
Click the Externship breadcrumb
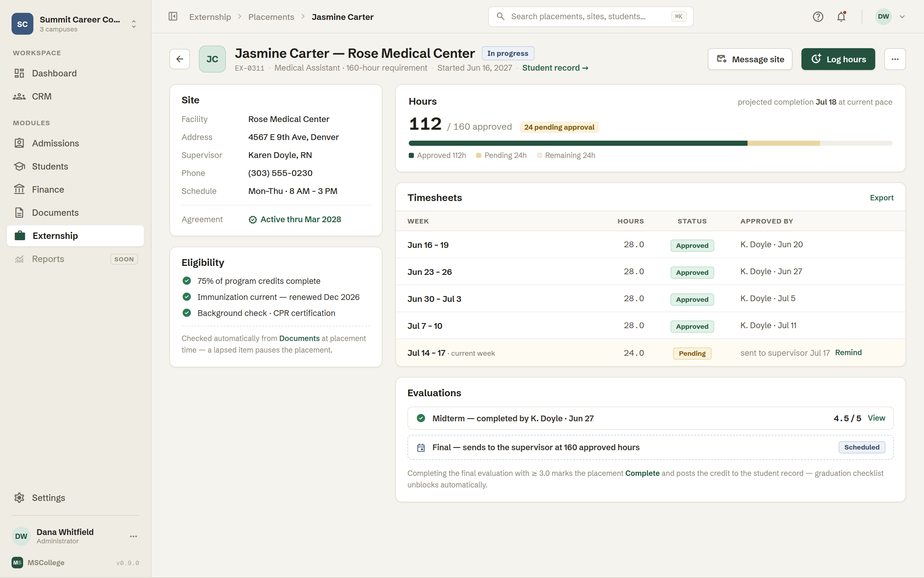[210, 17]
